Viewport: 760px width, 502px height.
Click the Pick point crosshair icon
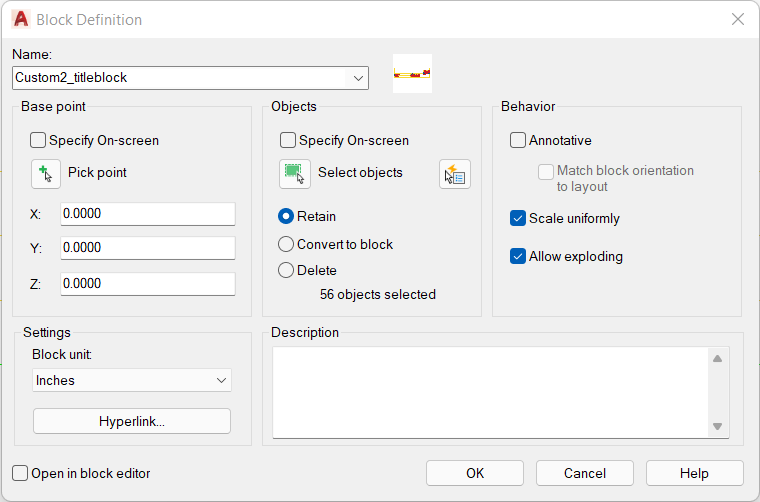(46, 173)
